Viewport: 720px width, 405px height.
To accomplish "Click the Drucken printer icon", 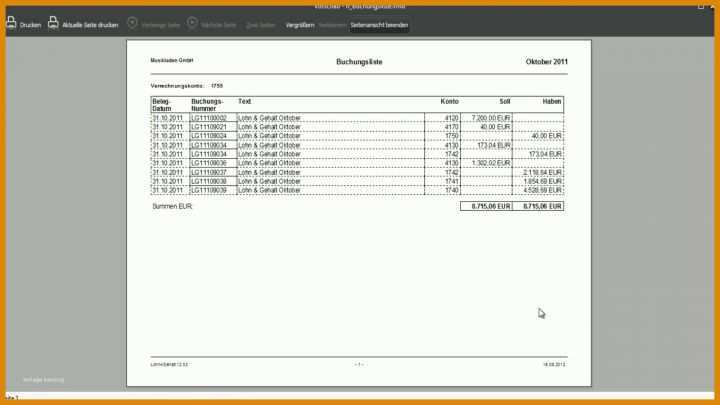I will coord(11,22).
